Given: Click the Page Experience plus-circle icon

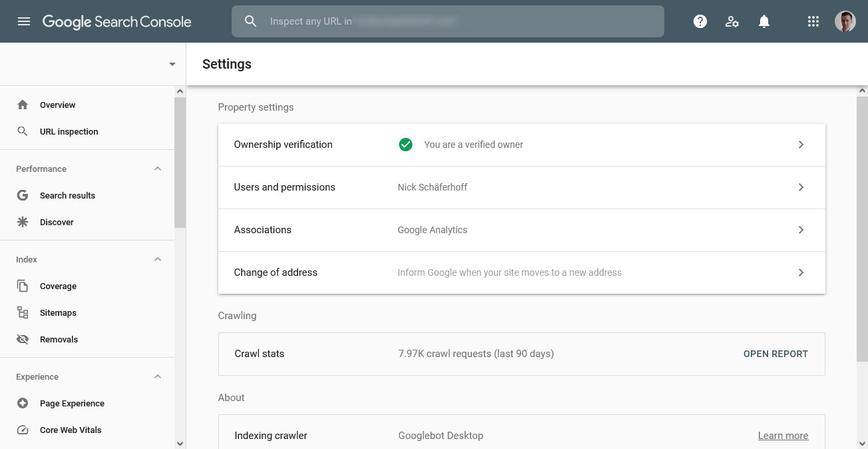Looking at the screenshot, I should [23, 403].
